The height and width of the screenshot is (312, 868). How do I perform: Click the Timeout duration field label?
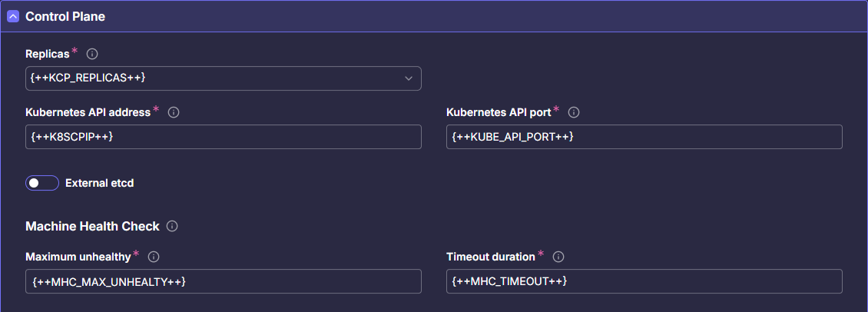point(490,257)
